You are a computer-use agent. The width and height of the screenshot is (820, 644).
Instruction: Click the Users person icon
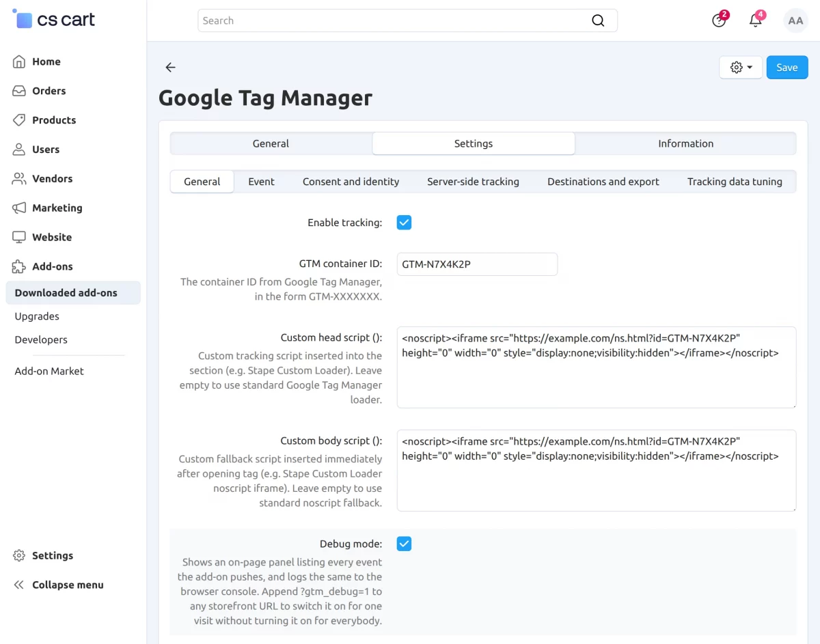click(19, 150)
